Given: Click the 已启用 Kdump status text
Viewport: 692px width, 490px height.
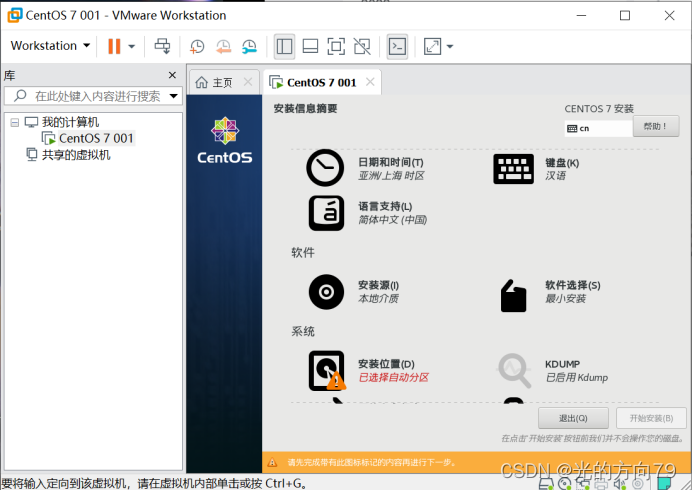Looking at the screenshot, I should 576,377.
